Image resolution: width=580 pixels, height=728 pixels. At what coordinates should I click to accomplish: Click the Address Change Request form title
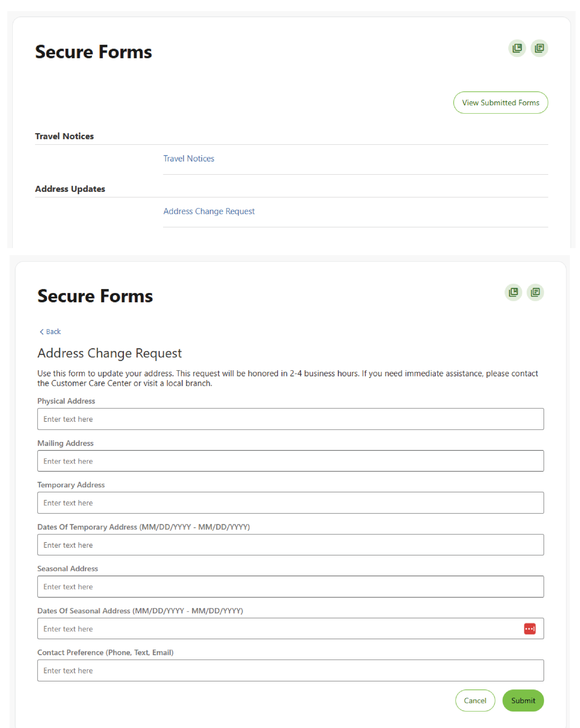109,353
